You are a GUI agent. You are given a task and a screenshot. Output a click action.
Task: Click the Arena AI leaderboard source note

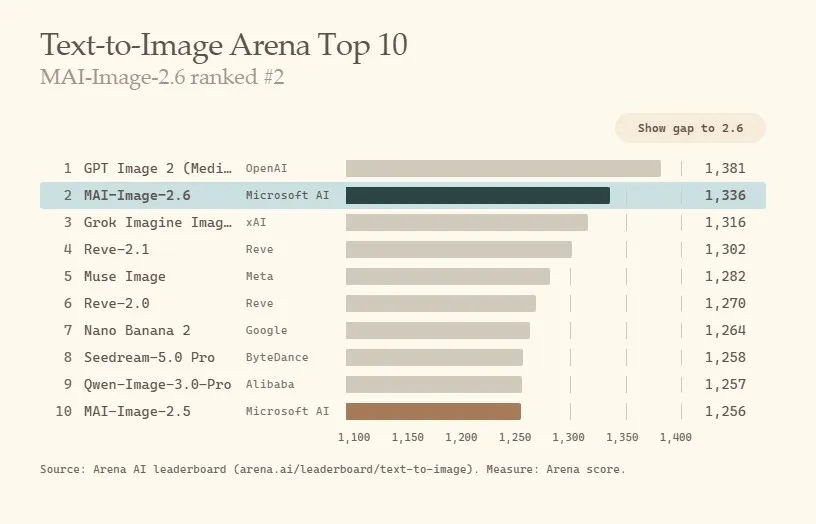[333, 469]
